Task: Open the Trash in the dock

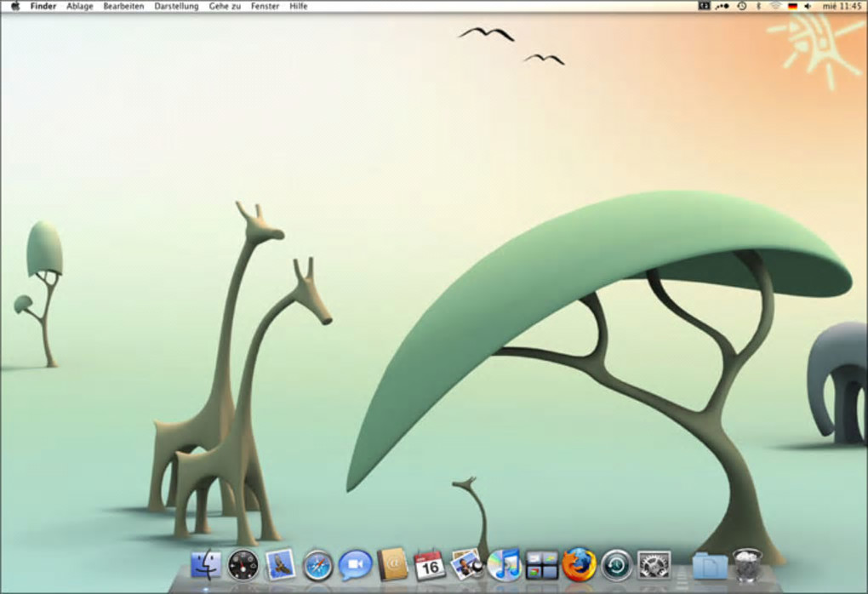Action: click(x=747, y=565)
